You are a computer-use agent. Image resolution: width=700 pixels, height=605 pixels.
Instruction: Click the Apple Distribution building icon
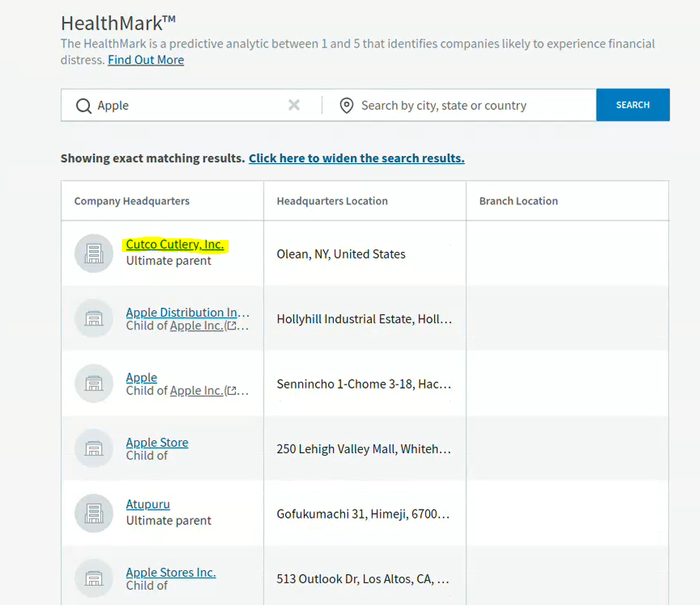(x=94, y=318)
